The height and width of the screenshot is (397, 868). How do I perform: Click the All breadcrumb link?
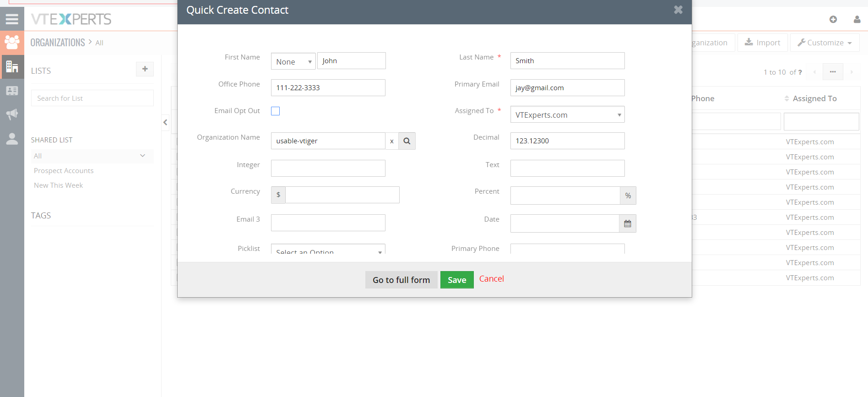pos(99,43)
